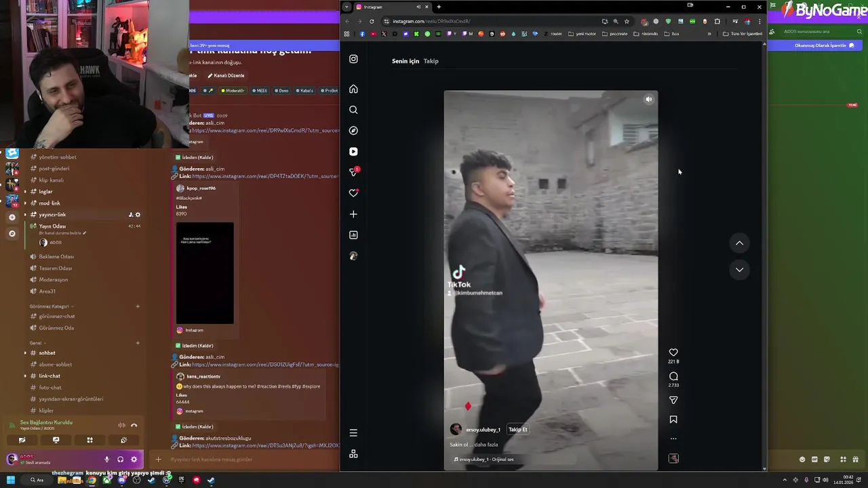Open the Reels icon in Instagram's sidebar
Screen dimensions: 868x488
tap(353, 151)
